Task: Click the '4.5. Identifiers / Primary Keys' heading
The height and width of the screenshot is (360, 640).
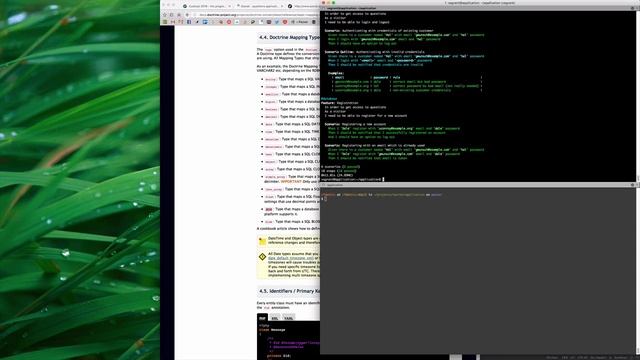Action: [289, 291]
